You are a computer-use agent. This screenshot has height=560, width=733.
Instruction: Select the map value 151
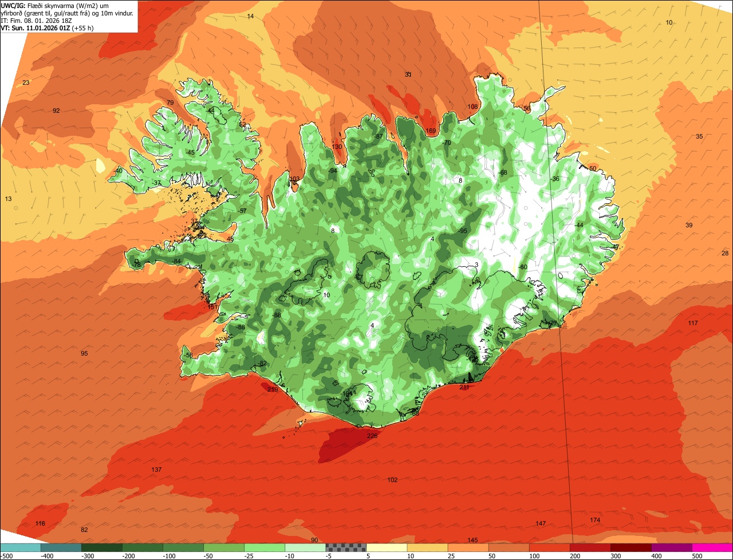(212, 307)
